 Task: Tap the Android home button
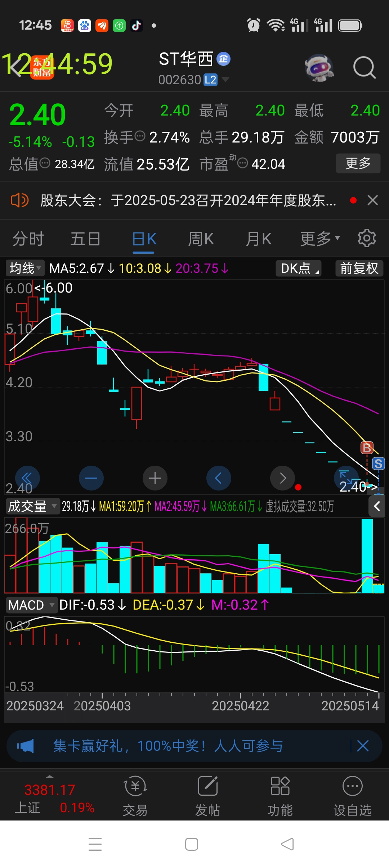192,844
